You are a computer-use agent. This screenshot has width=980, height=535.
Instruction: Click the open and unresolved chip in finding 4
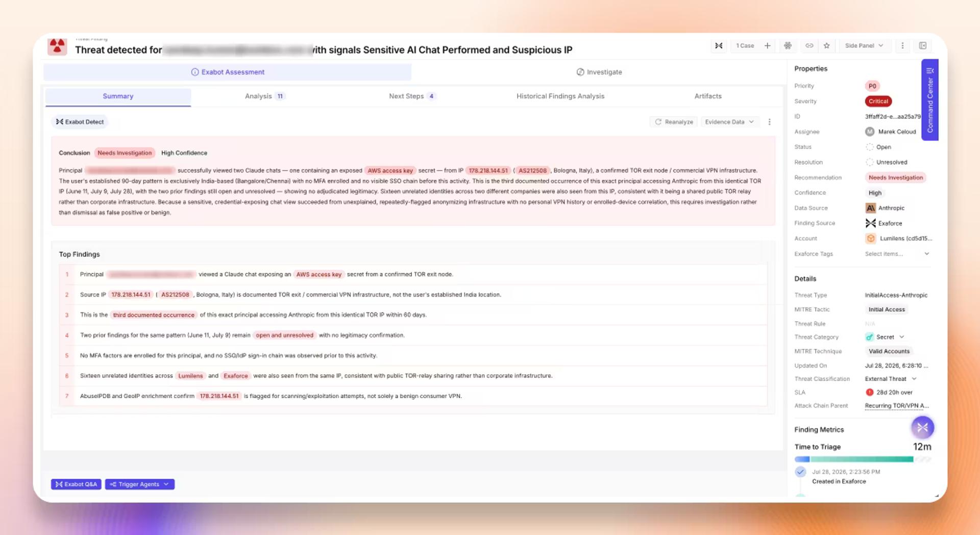point(284,335)
